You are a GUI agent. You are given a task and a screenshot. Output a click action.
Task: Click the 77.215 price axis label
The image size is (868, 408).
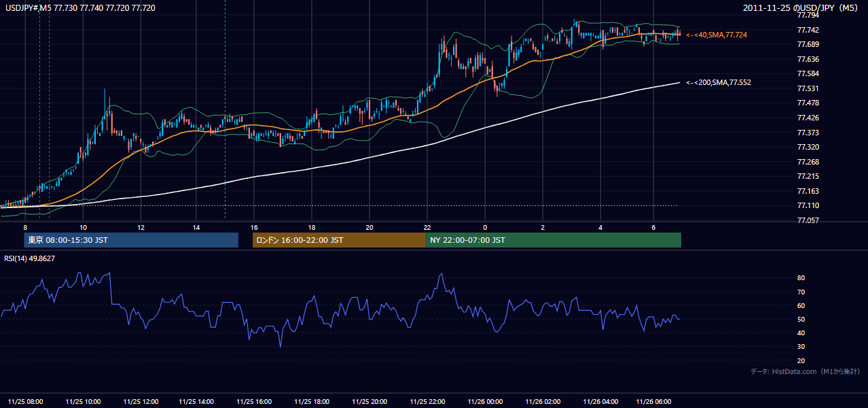point(808,176)
